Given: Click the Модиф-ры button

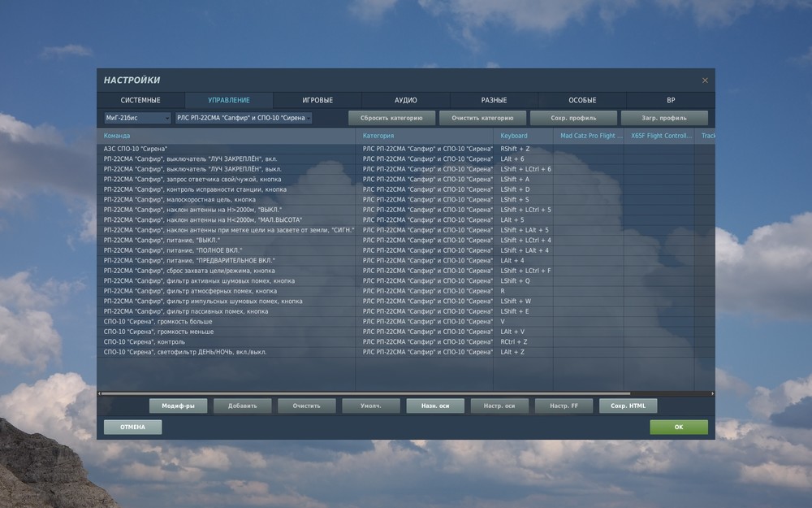Looking at the screenshot, I should pyautogui.click(x=178, y=406).
